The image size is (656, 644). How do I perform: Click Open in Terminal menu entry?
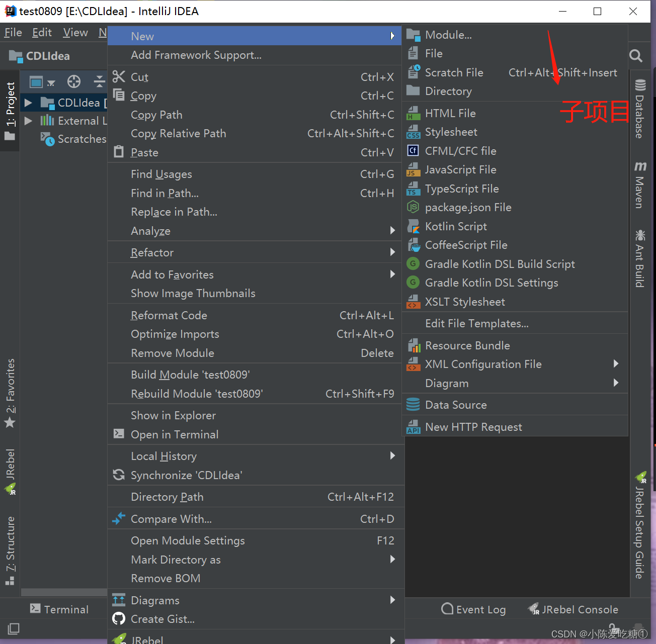[174, 434]
